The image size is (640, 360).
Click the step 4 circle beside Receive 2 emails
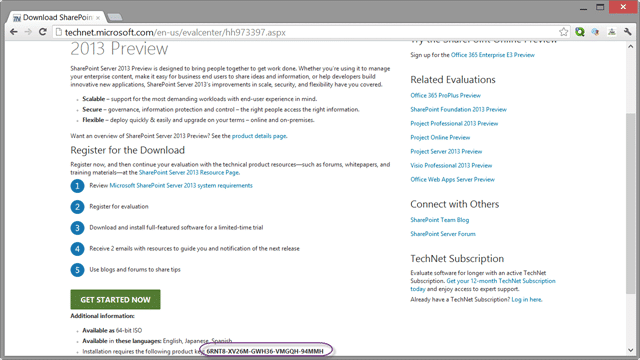coord(77,249)
